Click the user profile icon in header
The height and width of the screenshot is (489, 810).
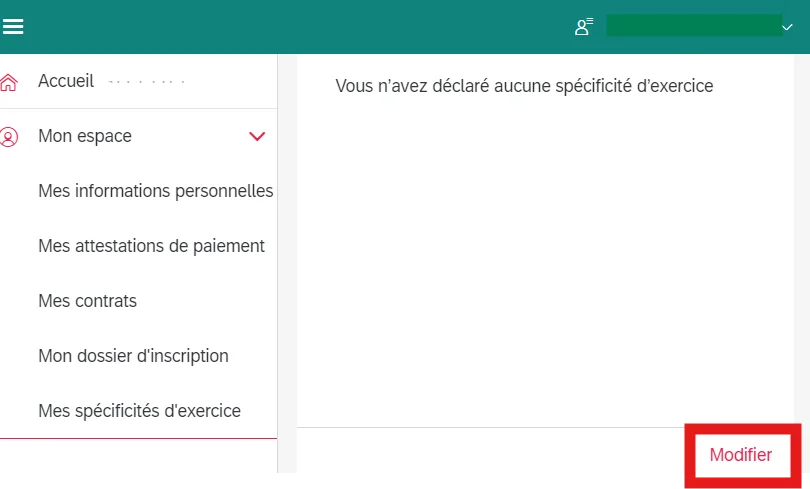(584, 26)
